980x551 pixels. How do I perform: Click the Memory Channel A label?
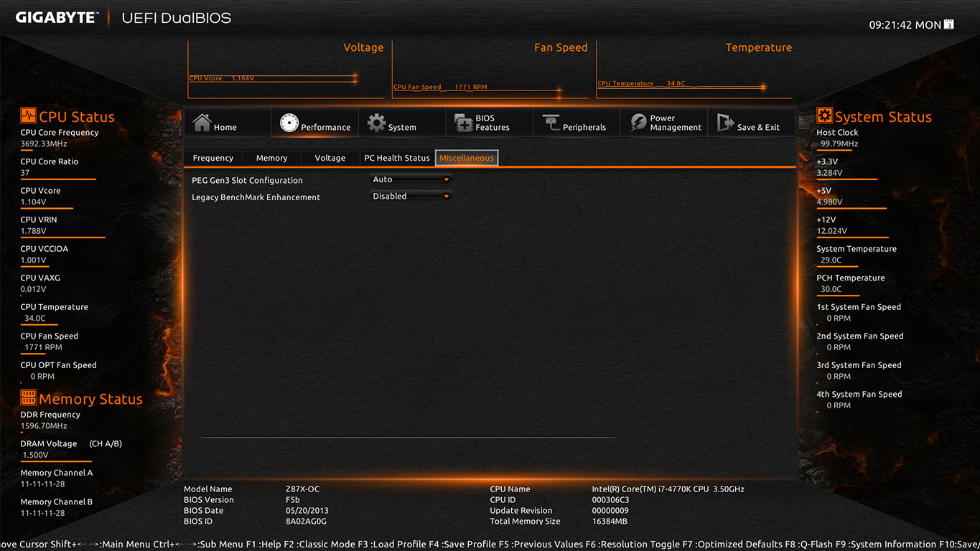tap(57, 473)
